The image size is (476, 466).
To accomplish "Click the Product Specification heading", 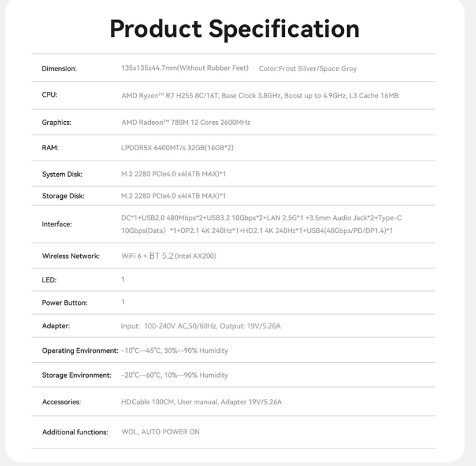I will (x=235, y=28).
